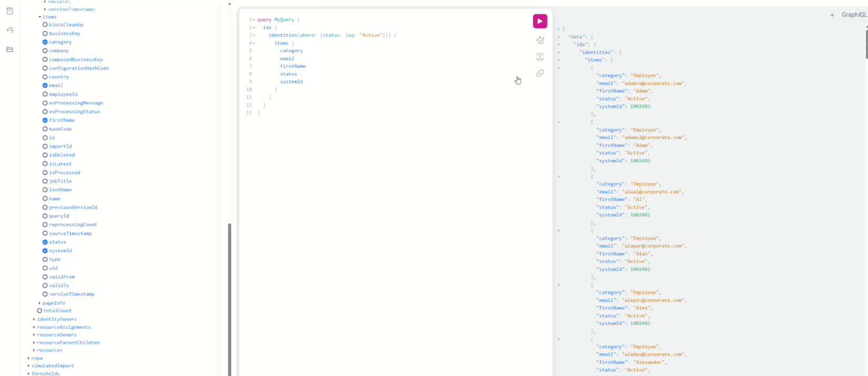This screenshot has height=376, width=868.
Task: Add a new tab with the plus icon
Action: (832, 15)
